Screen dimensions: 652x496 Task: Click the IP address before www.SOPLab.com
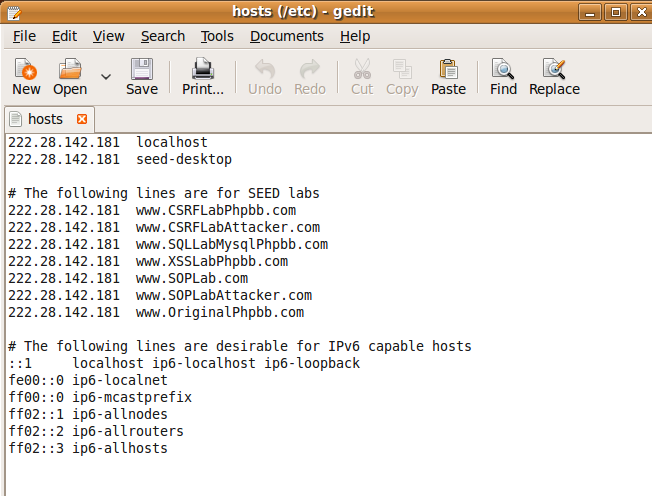pyautogui.click(x=64, y=279)
